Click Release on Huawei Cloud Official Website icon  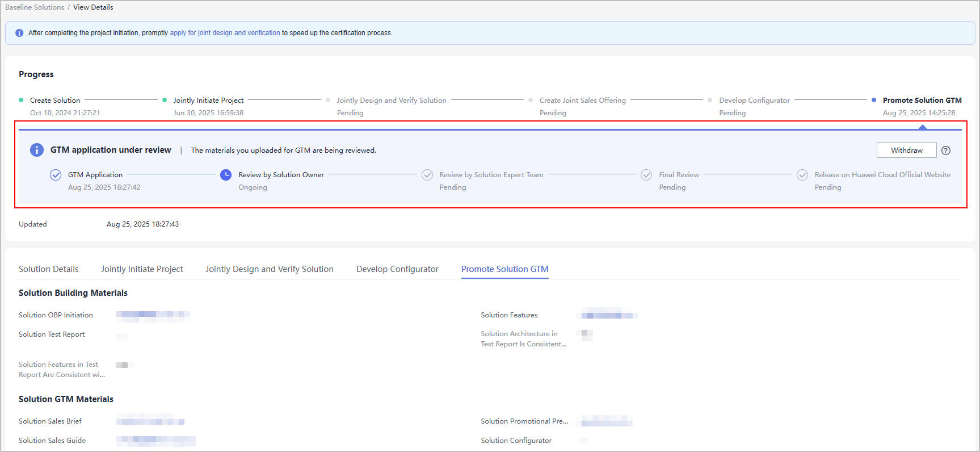pyautogui.click(x=802, y=175)
